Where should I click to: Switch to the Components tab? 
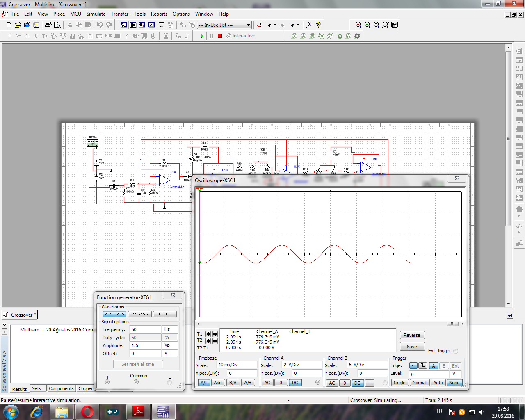pyautogui.click(x=61, y=388)
